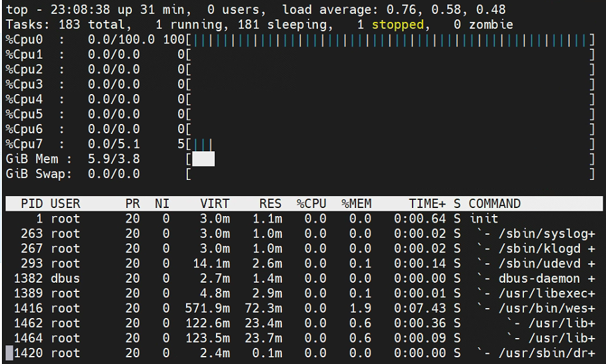Click the 0:00.64 TIME+ value

coord(420,219)
